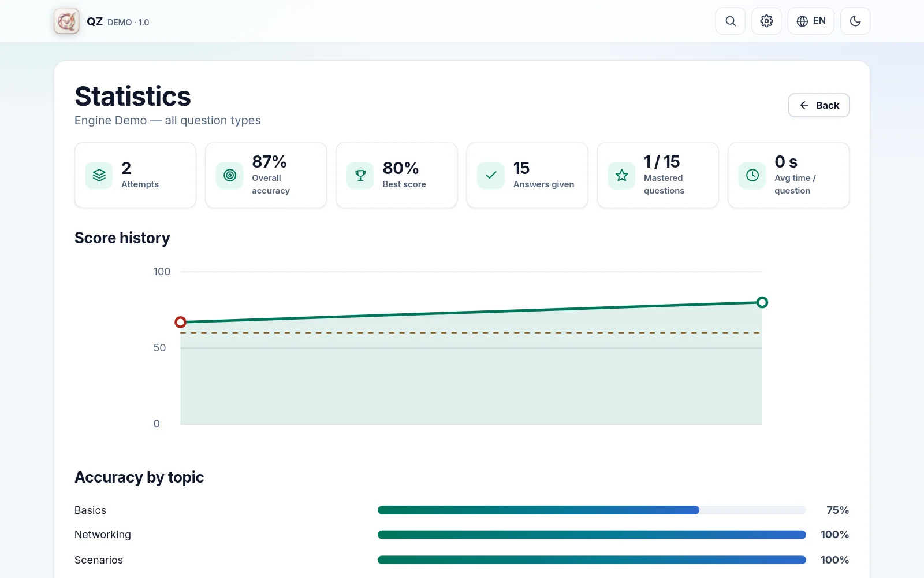Screen dimensions: 924x578
Task: Open settings via the gear icon
Action: pyautogui.click(x=766, y=21)
